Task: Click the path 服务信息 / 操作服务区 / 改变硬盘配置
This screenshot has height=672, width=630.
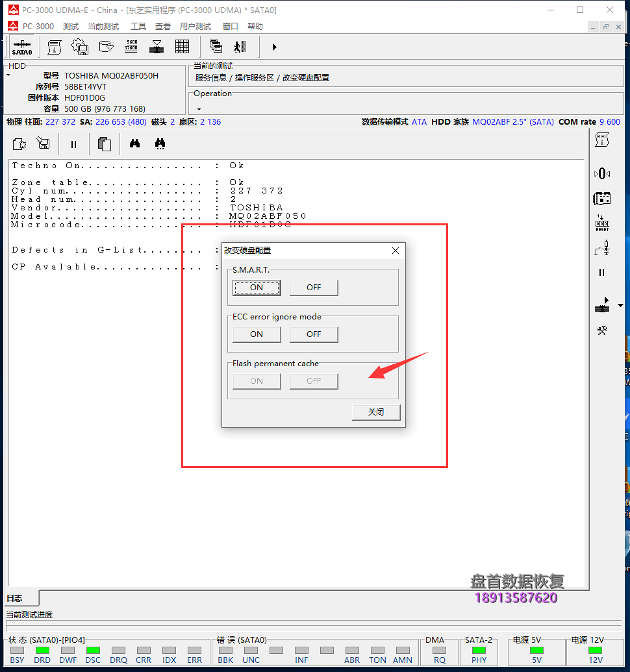Action: (262, 77)
